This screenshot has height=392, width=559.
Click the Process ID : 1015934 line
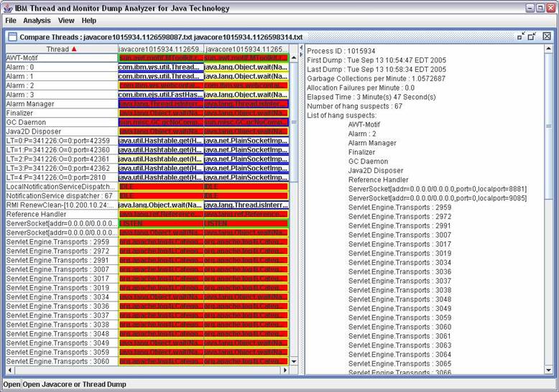[341, 51]
